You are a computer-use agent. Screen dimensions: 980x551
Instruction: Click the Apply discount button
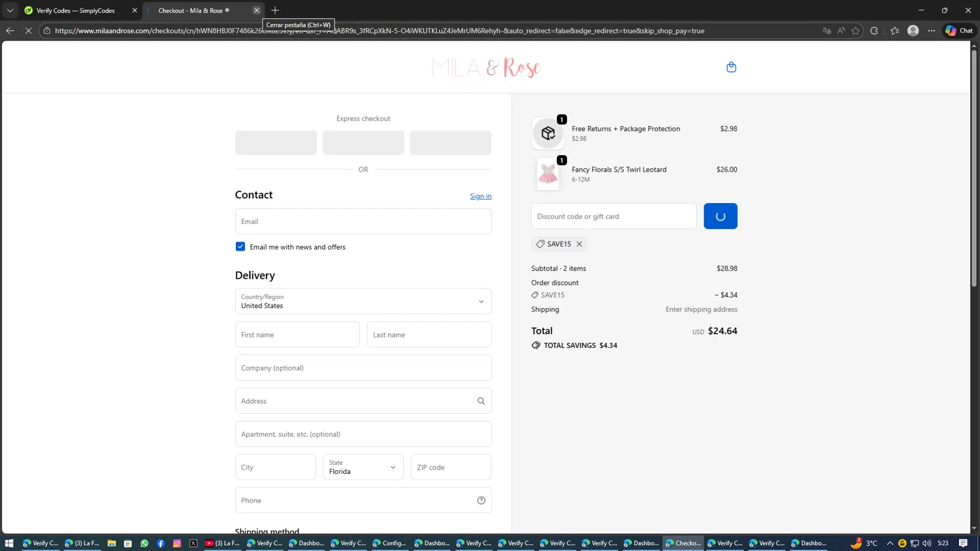click(x=721, y=216)
